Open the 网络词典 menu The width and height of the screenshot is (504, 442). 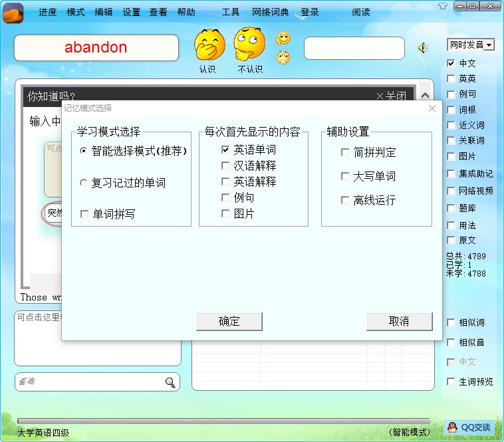point(271,12)
